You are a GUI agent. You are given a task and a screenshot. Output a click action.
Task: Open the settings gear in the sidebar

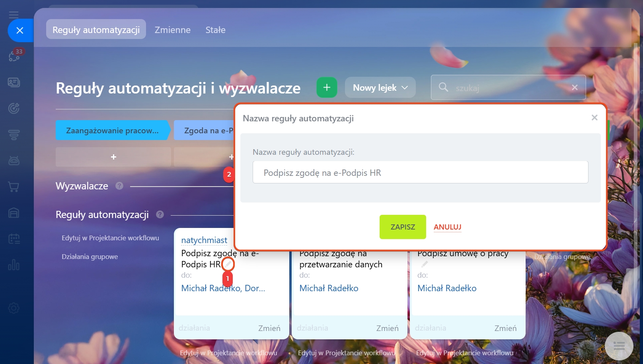click(14, 308)
